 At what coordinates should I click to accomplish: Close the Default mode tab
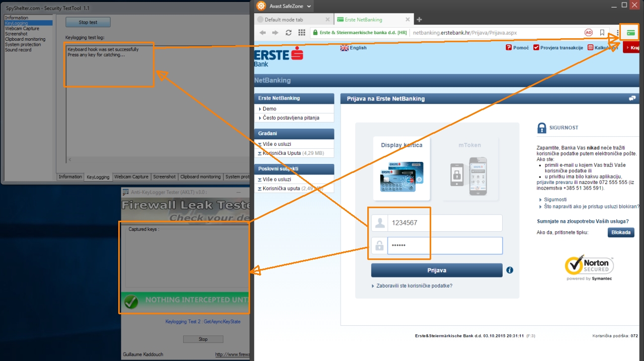point(328,20)
